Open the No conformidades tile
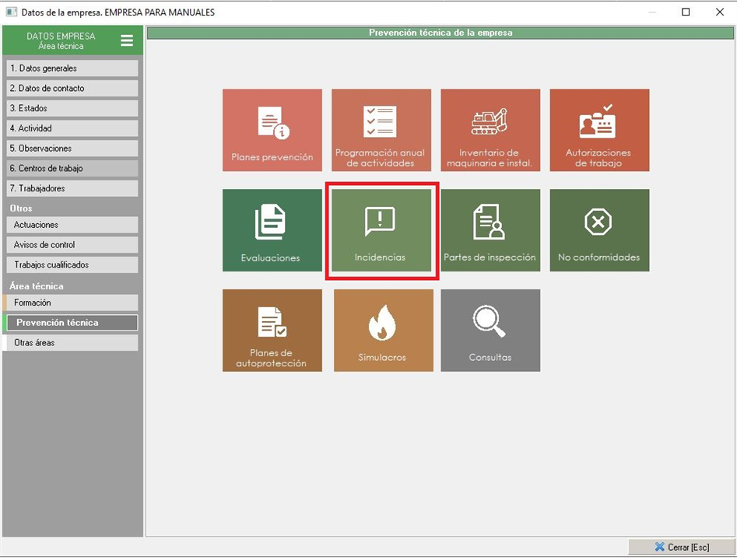This screenshot has width=737, height=560. pos(599,230)
